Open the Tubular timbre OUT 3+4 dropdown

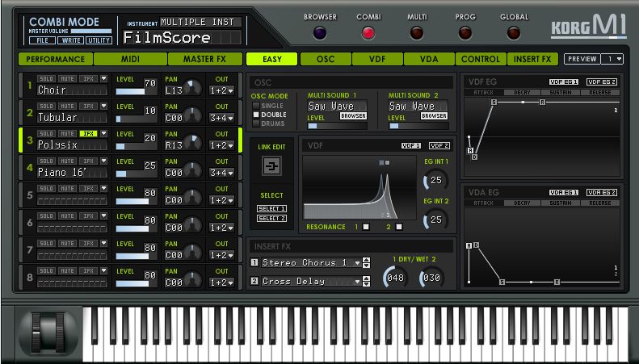click(221, 118)
